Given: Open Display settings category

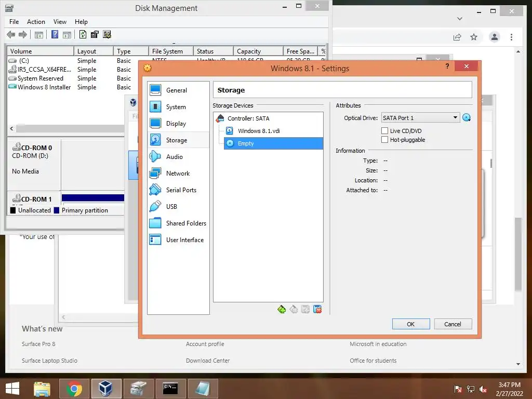Looking at the screenshot, I should point(178,124).
